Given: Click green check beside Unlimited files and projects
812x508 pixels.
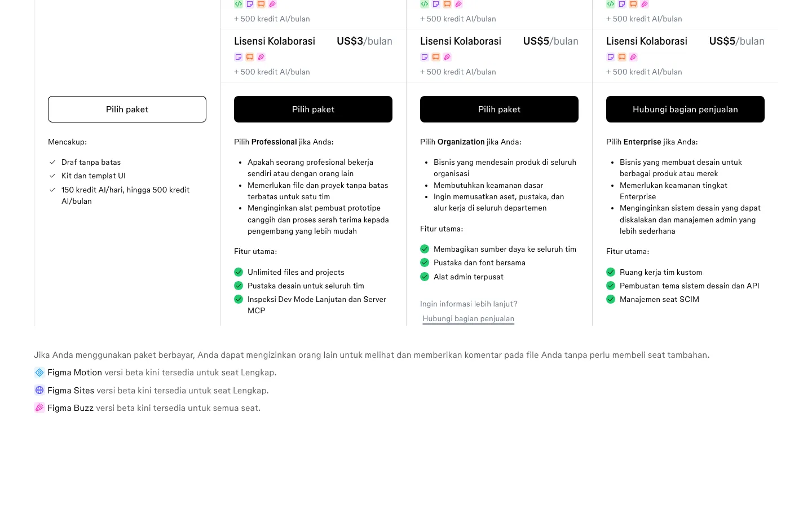Looking at the screenshot, I should (x=239, y=272).
